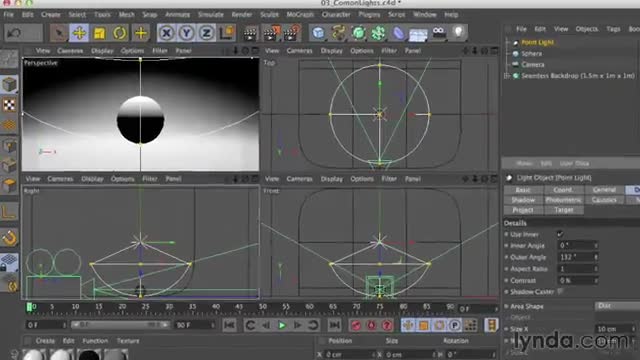Toggle the Use Inner checkbox
This screenshot has height=360, width=640.
(560, 234)
